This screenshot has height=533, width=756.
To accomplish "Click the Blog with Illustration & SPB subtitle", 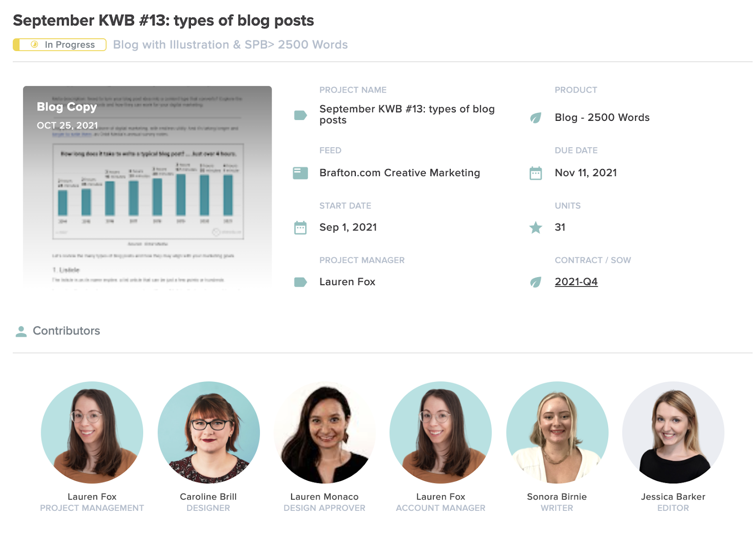I will click(230, 45).
